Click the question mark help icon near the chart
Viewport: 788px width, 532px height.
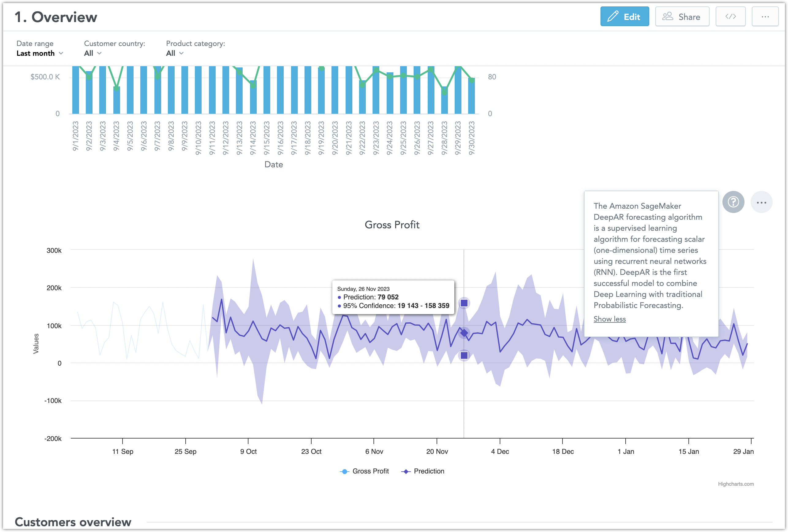click(x=733, y=202)
